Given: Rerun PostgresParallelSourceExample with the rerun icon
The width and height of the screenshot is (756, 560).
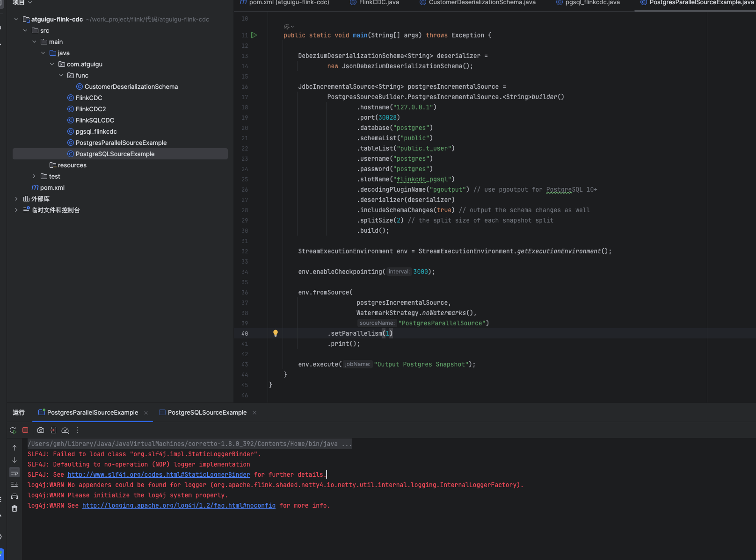Looking at the screenshot, I should click(x=13, y=430).
